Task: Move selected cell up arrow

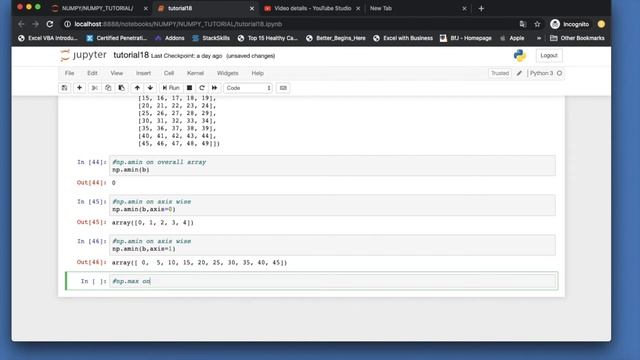Action: pos(137,88)
